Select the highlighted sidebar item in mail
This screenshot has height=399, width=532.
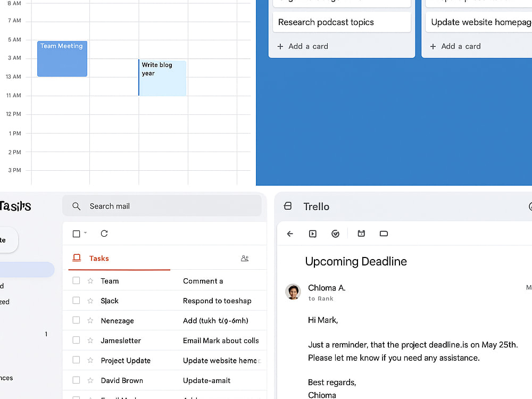pos(27,270)
